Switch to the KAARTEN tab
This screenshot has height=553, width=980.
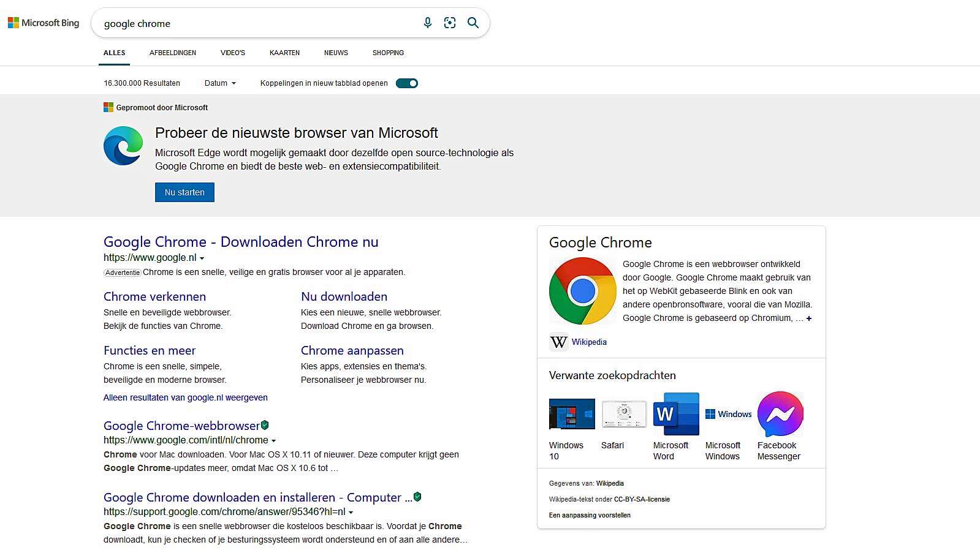[x=284, y=53]
